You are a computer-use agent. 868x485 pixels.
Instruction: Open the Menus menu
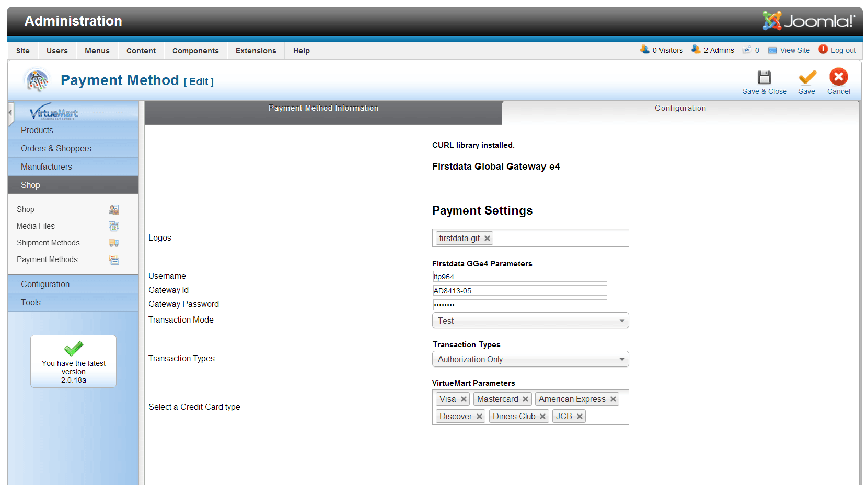click(97, 51)
